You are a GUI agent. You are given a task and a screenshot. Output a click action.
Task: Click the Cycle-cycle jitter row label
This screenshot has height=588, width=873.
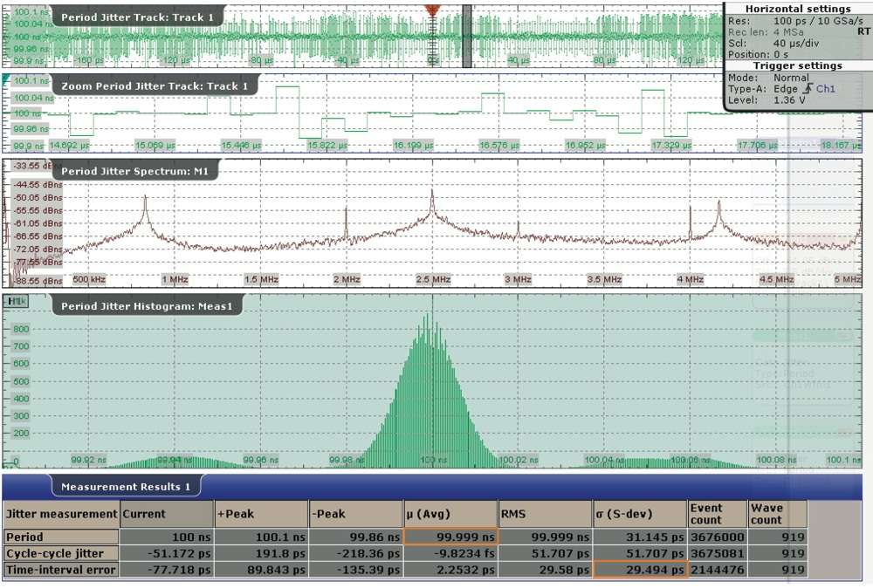[61, 553]
